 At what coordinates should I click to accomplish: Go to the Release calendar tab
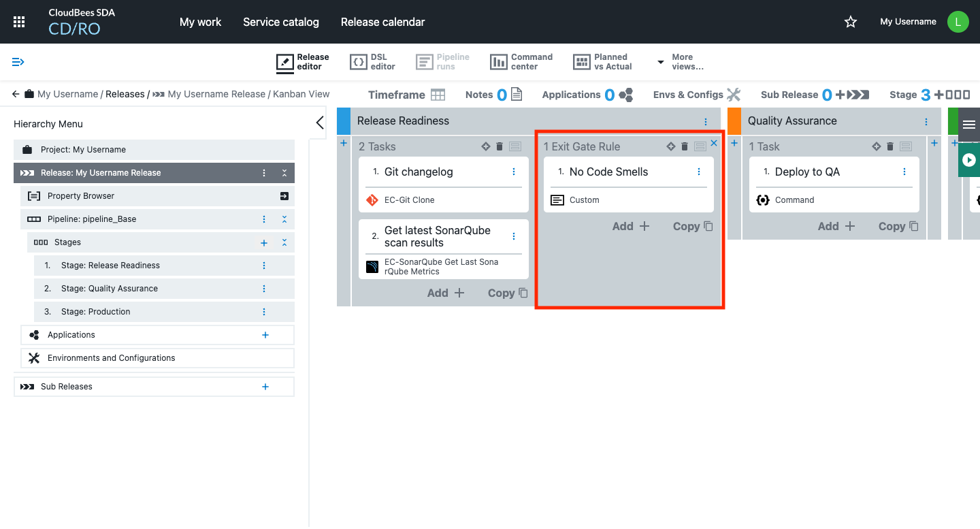click(x=382, y=22)
